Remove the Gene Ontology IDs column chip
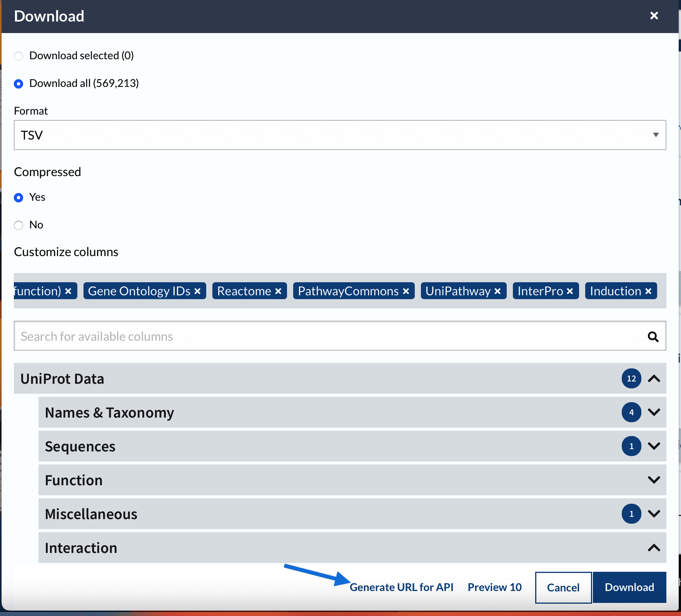 197,291
